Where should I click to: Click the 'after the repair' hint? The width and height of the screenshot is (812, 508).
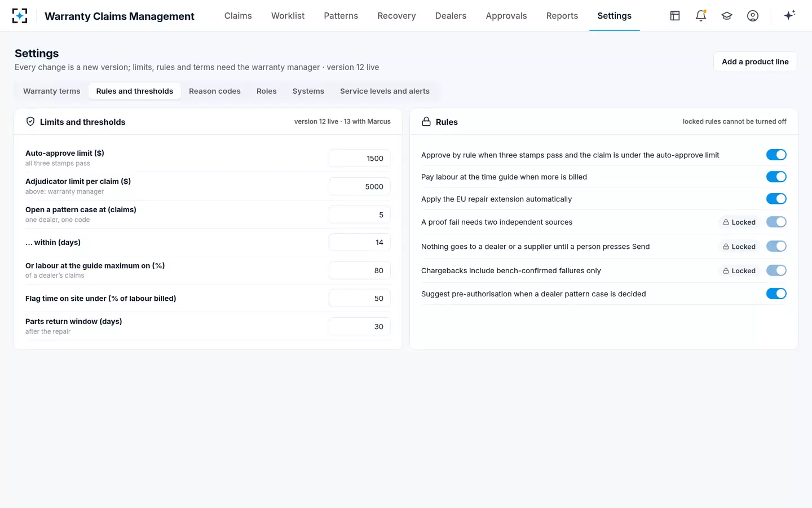point(48,332)
